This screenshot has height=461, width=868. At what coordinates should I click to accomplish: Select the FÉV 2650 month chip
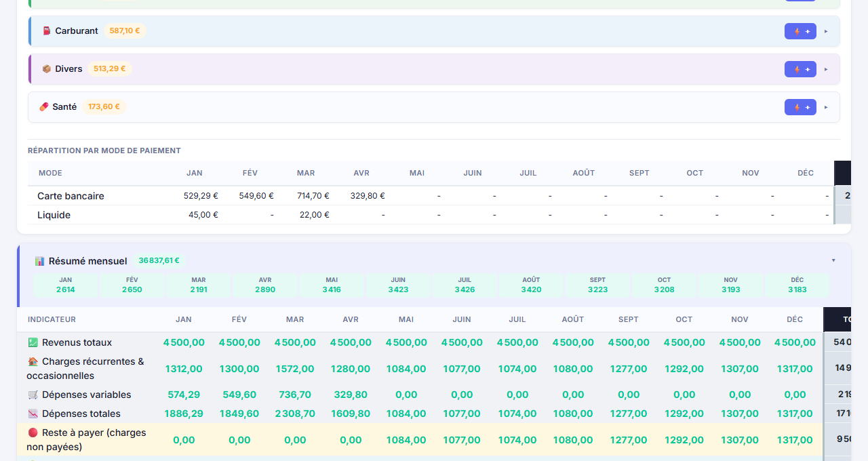[132, 285]
